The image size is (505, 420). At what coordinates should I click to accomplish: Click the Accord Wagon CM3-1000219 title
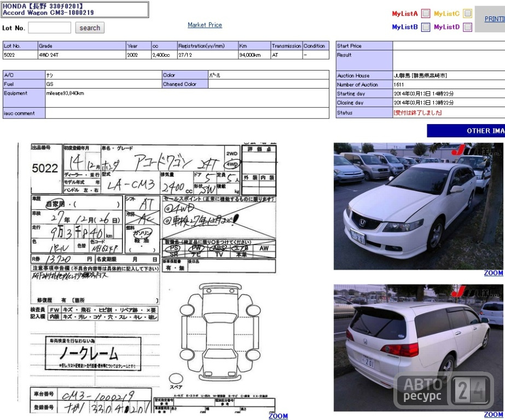(48, 13)
